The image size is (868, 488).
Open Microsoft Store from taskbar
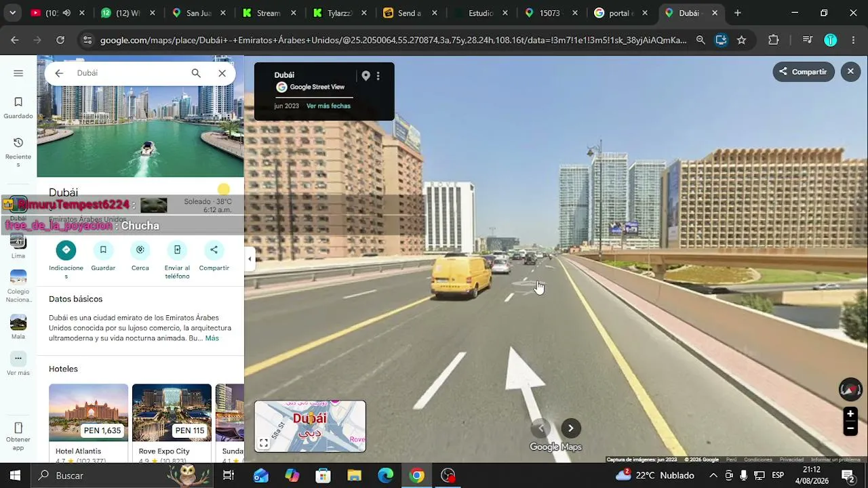coord(323,476)
